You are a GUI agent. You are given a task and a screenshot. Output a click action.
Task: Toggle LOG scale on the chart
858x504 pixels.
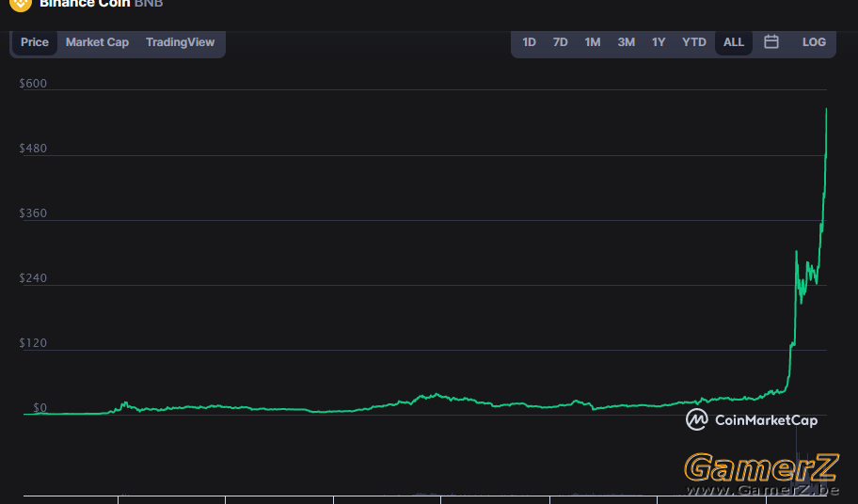coord(814,42)
